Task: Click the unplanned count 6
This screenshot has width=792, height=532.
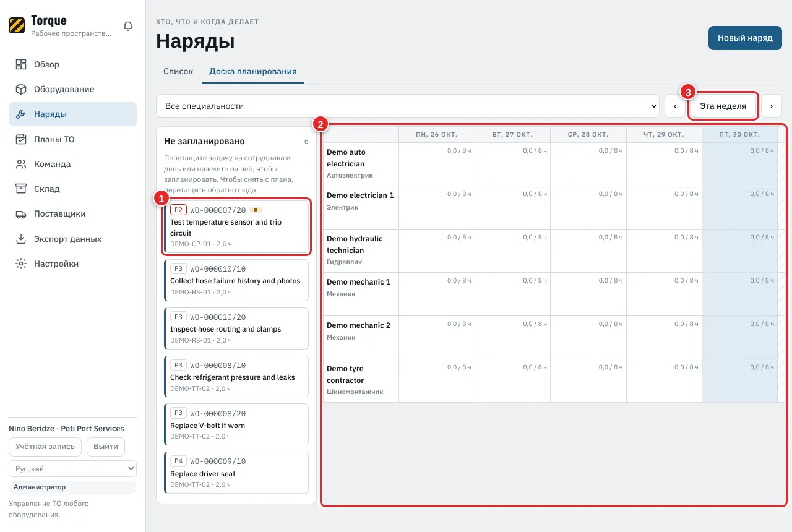Action: coord(306,141)
